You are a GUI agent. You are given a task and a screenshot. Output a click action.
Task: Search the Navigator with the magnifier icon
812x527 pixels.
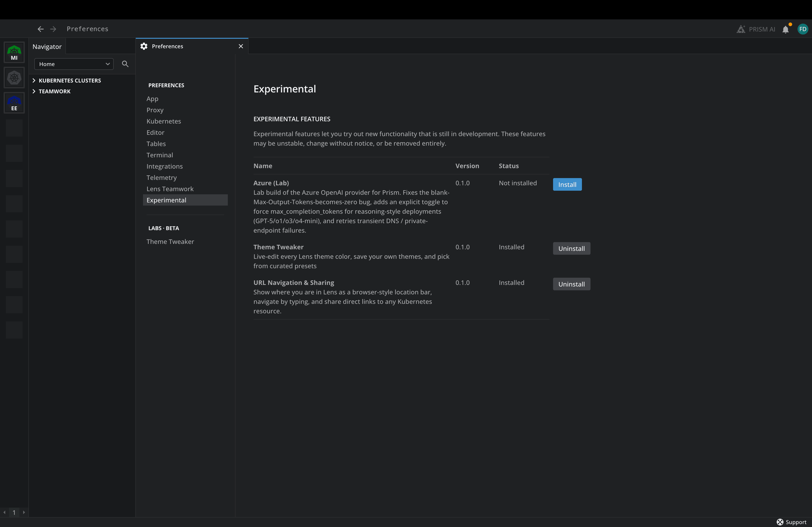click(125, 64)
